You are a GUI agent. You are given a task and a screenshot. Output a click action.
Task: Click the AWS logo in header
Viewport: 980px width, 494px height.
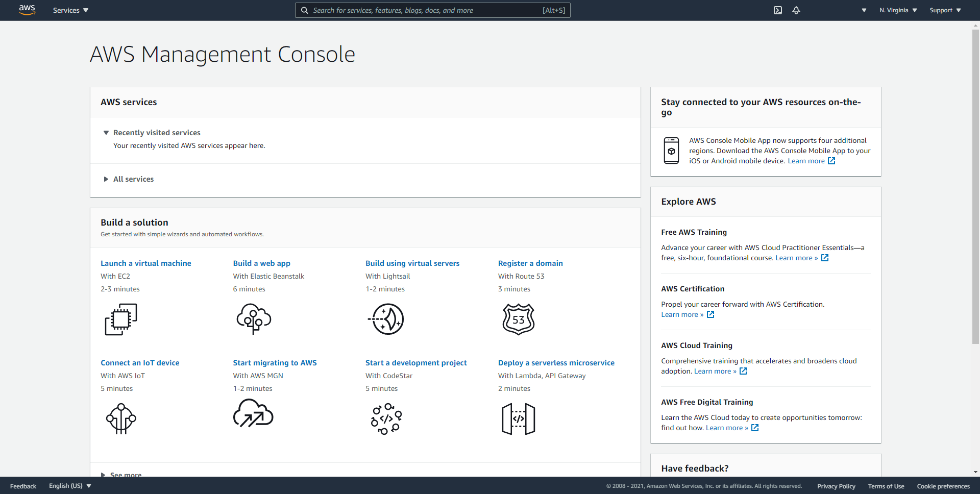click(27, 10)
